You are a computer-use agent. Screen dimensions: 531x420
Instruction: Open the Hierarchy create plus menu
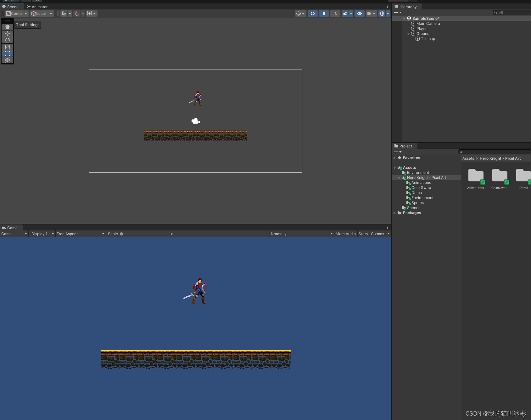pyautogui.click(x=398, y=13)
